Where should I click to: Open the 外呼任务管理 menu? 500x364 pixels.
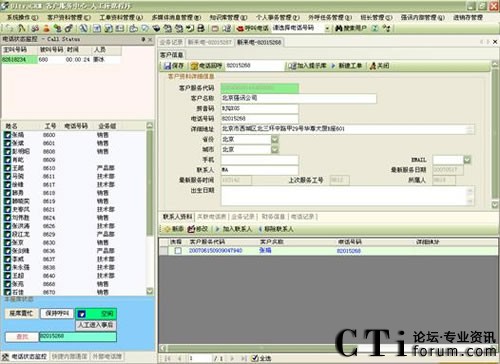click(x=330, y=17)
